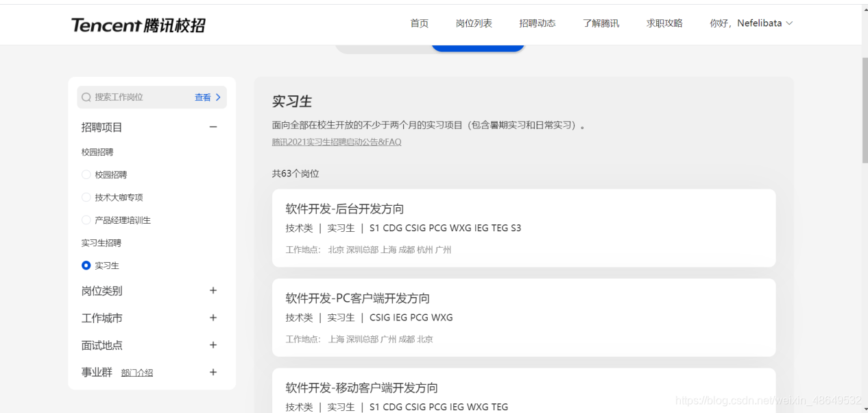
Task: Select the 产品经理培训生 radio option
Action: pyautogui.click(x=86, y=220)
